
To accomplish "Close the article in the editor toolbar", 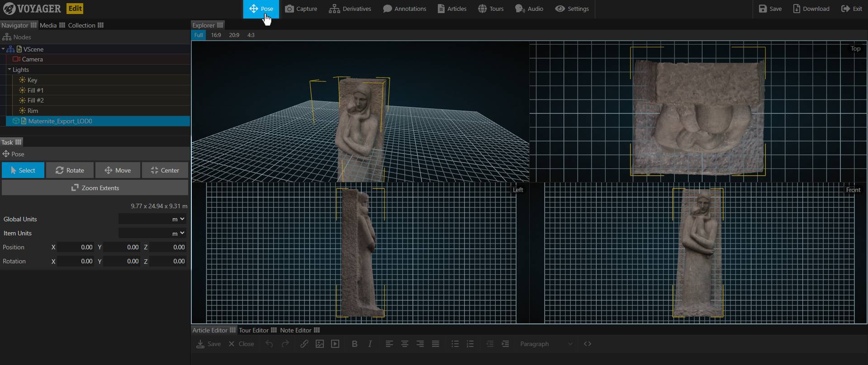I will pyautogui.click(x=241, y=344).
